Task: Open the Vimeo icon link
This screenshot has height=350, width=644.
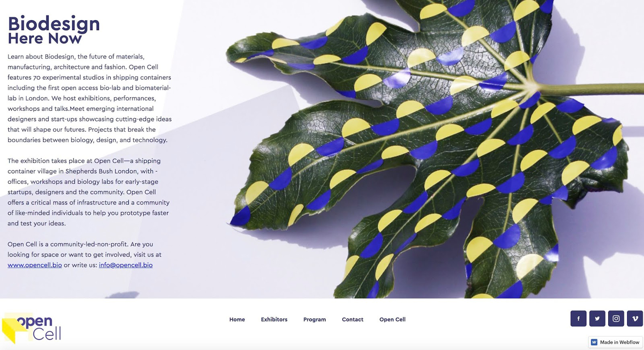Action: 635,318
